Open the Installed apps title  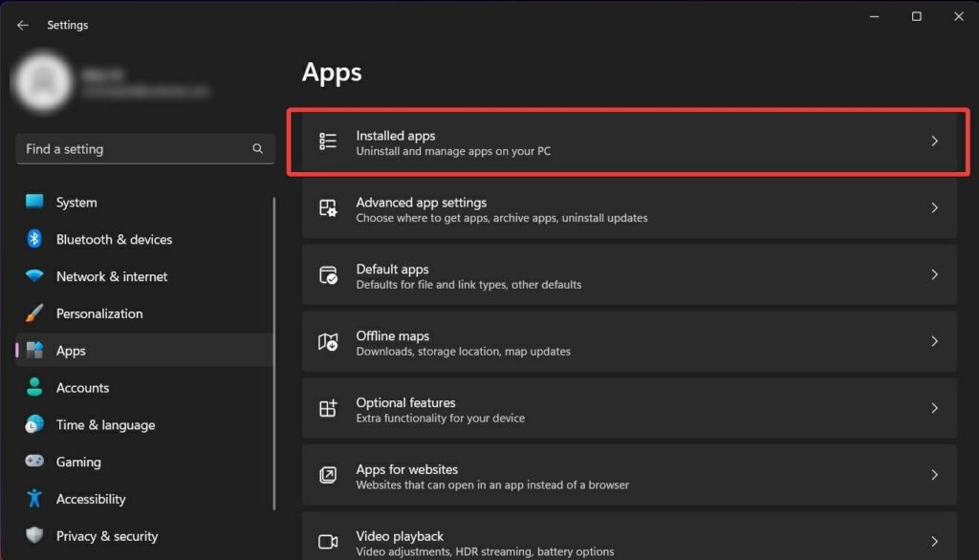(396, 136)
